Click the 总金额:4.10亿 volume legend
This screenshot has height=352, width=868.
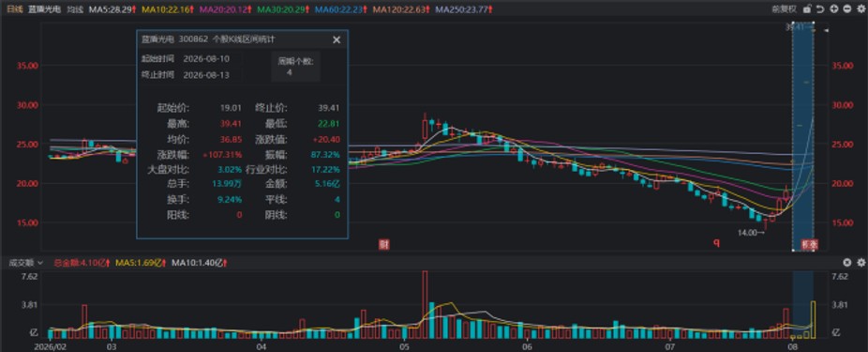[82, 263]
